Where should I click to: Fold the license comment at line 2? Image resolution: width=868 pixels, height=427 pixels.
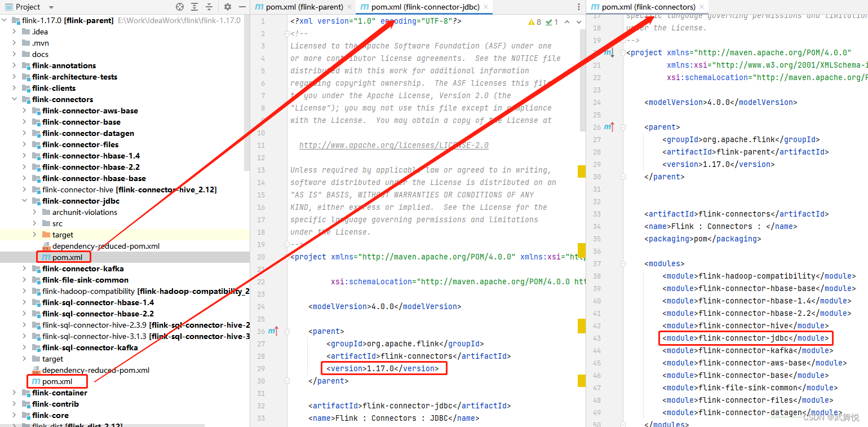tap(286, 34)
